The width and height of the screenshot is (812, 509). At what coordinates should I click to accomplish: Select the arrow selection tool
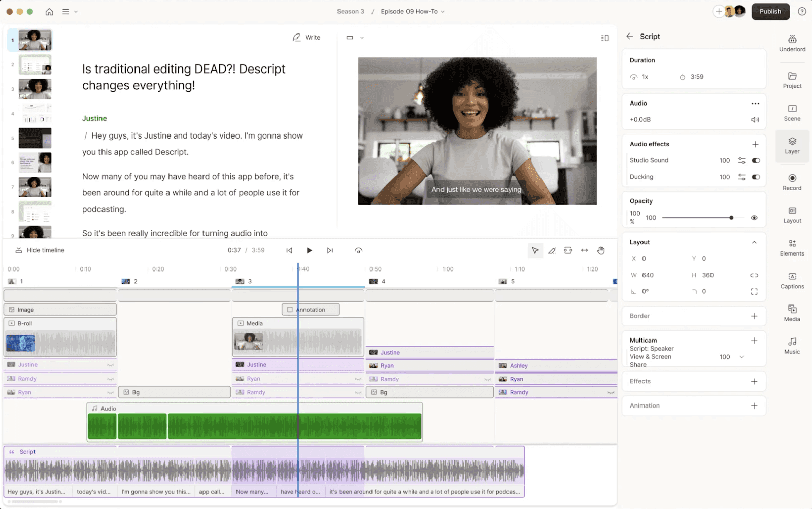(535, 250)
